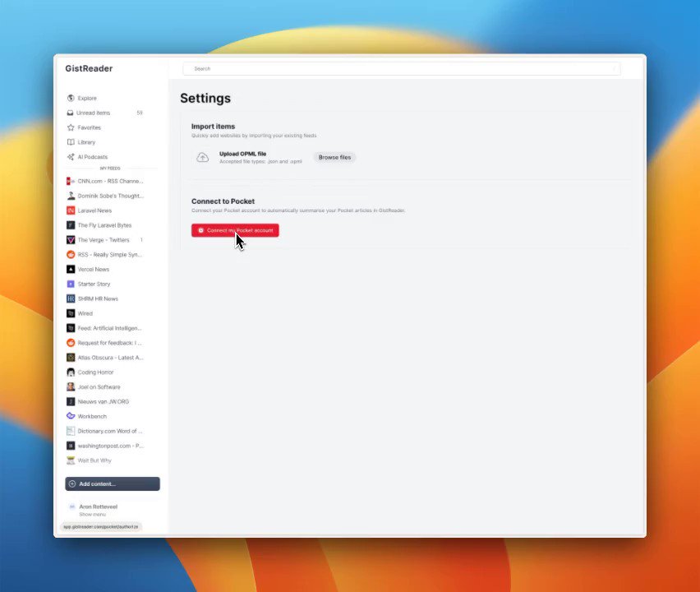The height and width of the screenshot is (592, 700).
Task: Select the AI Podcasts icon
Action: coord(71,157)
